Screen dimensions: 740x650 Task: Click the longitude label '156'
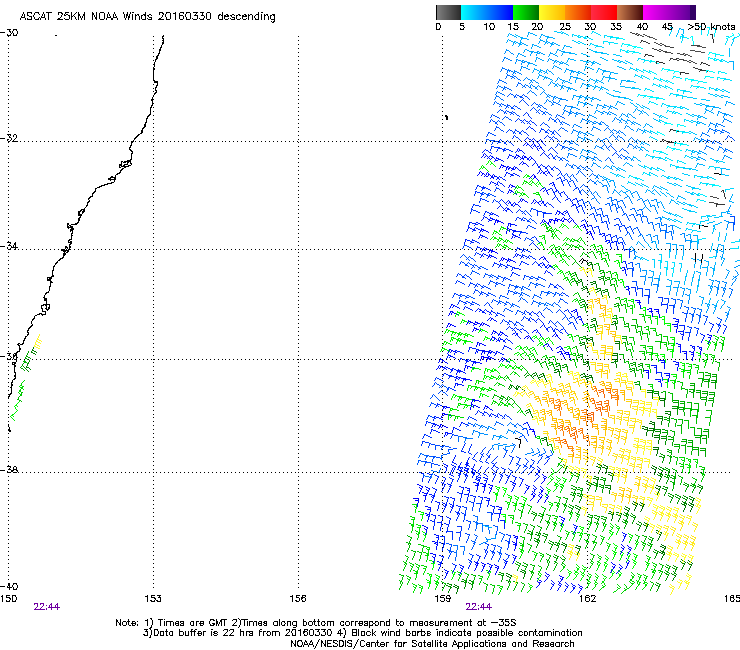pos(298,599)
